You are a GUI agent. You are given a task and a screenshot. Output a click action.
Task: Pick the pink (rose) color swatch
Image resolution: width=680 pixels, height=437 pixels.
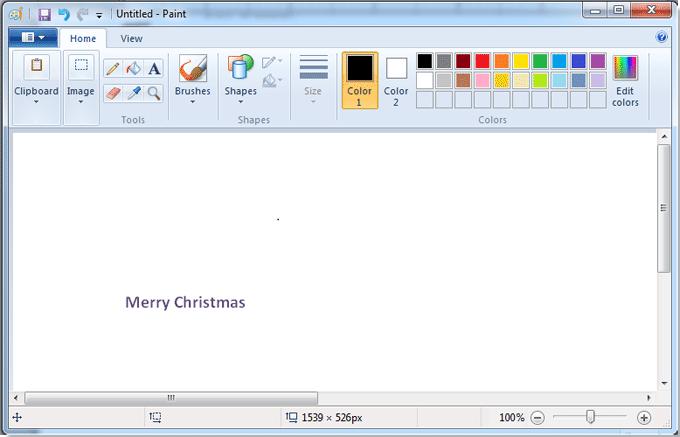click(x=482, y=80)
